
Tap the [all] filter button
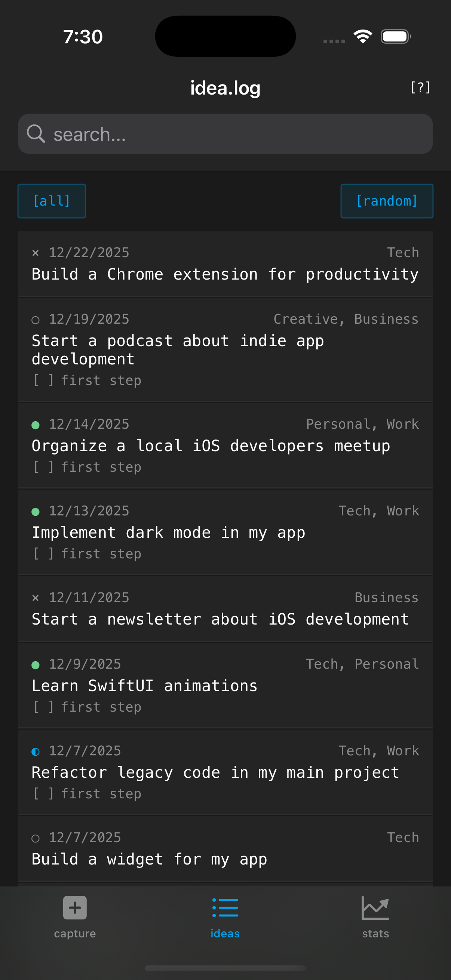51,201
